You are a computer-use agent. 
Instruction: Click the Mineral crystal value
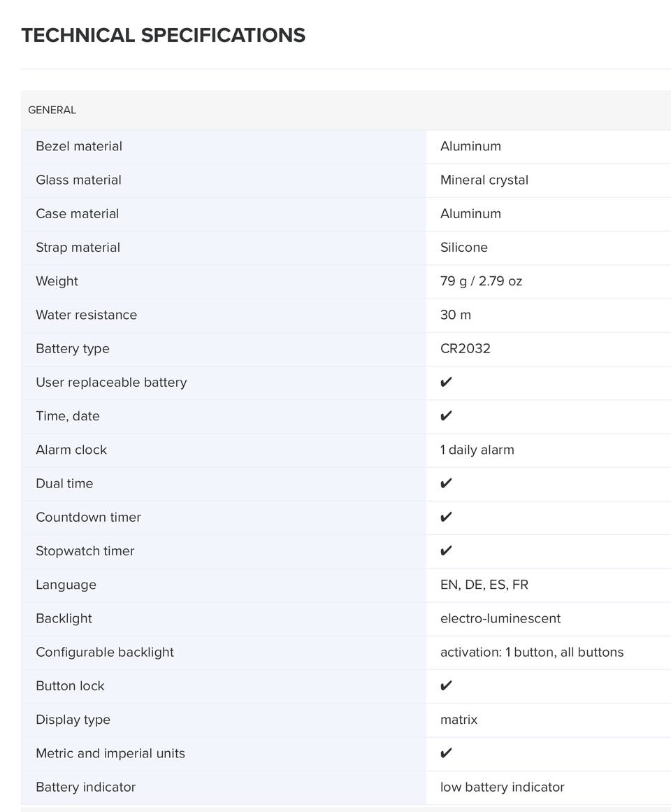point(484,180)
